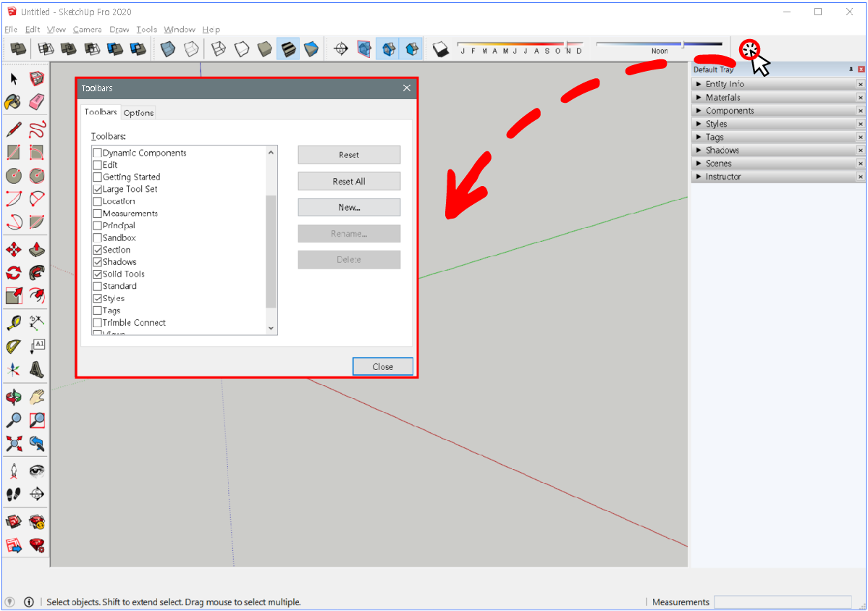Viewport: 868px width, 611px height.
Task: Click the status bar info icon
Action: pyautogui.click(x=29, y=602)
